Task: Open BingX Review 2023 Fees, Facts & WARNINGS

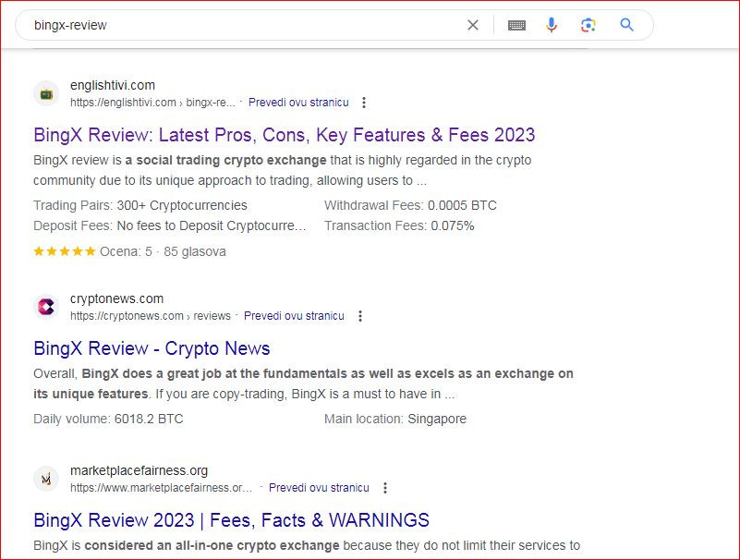Action: 231,520
